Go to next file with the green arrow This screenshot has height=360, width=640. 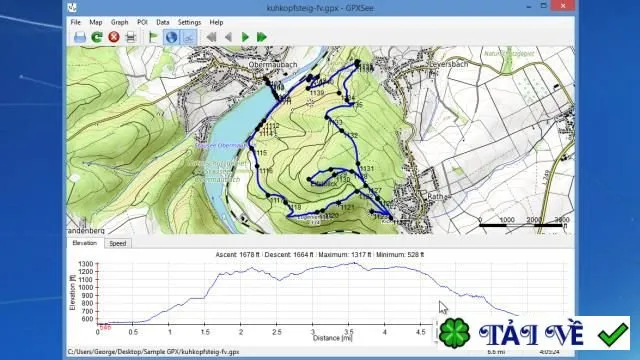coord(245,37)
